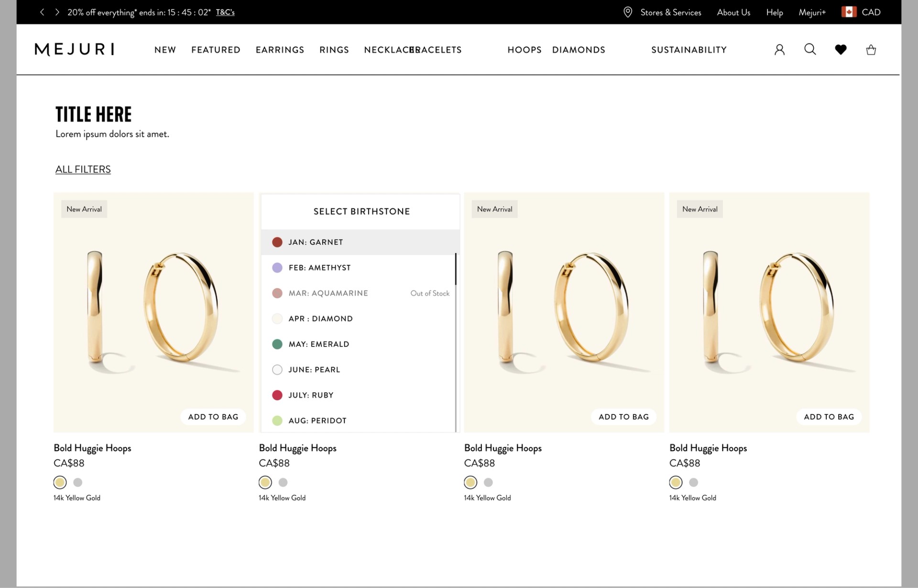
Task: Choose JUNE: Pearl from the list
Action: [x=314, y=370]
